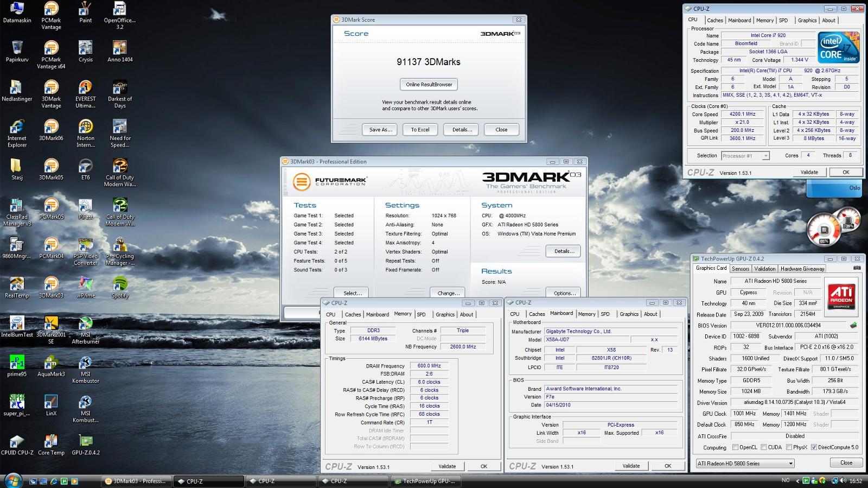Open the OpenOffice 3.2 desktop shortcut
This screenshot has height=488, width=868.
pos(119,15)
